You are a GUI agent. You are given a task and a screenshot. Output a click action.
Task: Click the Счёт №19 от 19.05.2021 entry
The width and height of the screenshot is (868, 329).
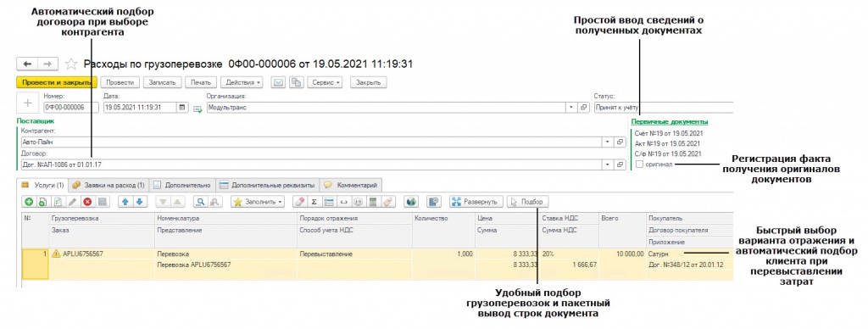pyautogui.click(x=668, y=133)
